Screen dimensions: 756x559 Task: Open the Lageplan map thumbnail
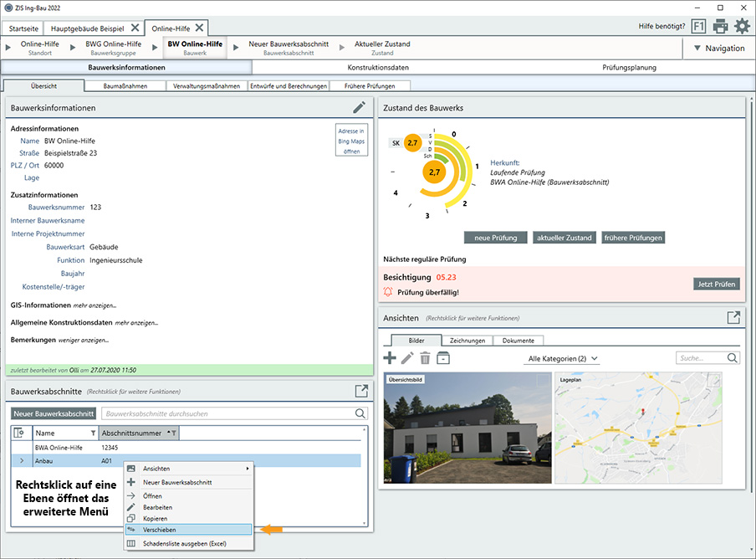pyautogui.click(x=638, y=428)
